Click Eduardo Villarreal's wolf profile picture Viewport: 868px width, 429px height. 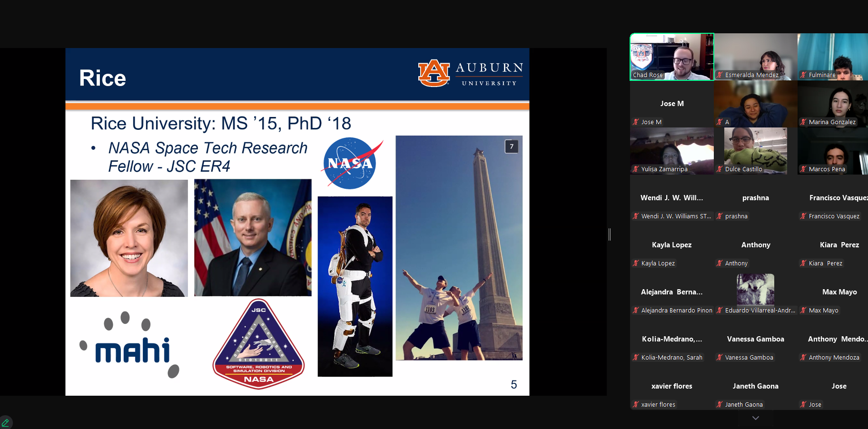pyautogui.click(x=755, y=289)
